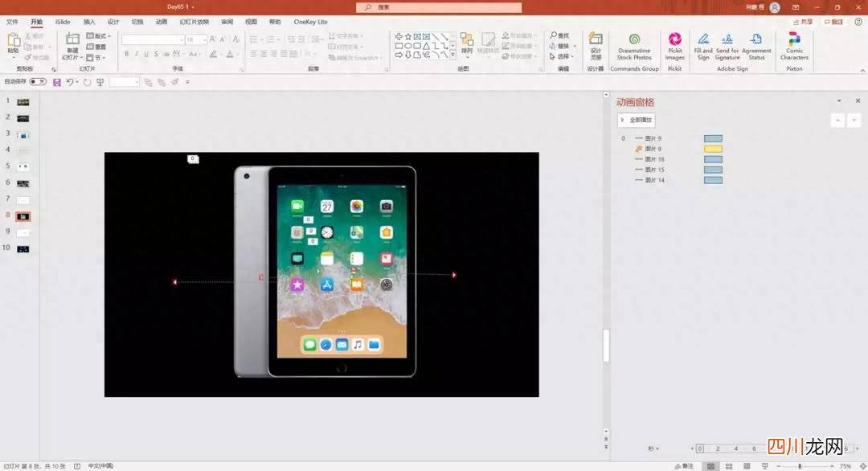Open the customize quick access toolbar dropdown
Screen dimensions: 868x471
click(x=187, y=82)
